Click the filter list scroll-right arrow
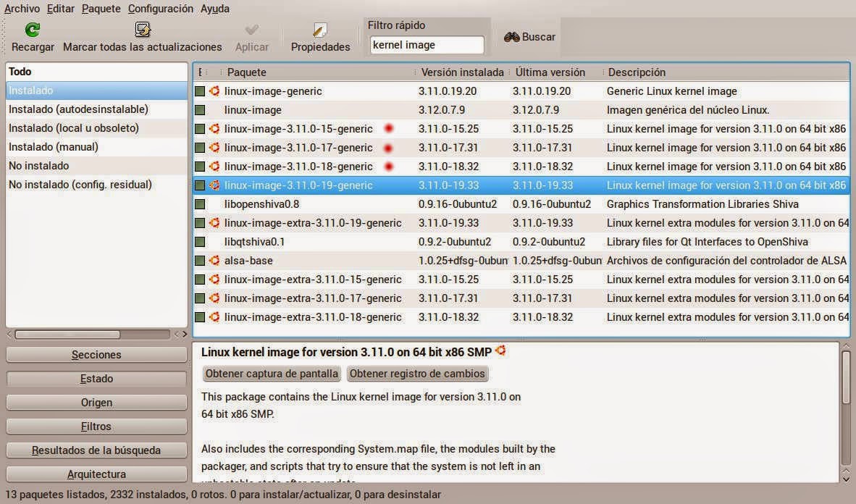The image size is (856, 504). [184, 334]
